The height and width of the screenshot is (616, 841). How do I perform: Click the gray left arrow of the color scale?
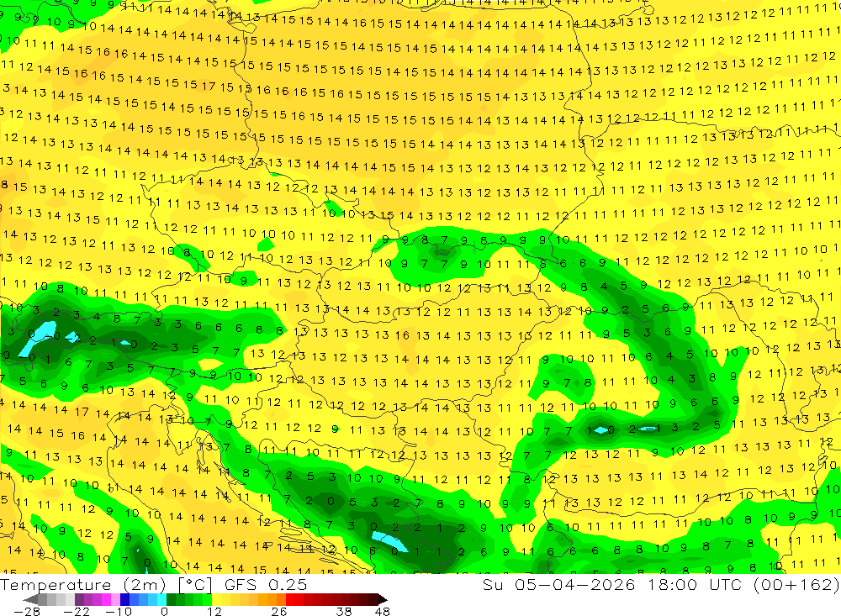[30, 599]
